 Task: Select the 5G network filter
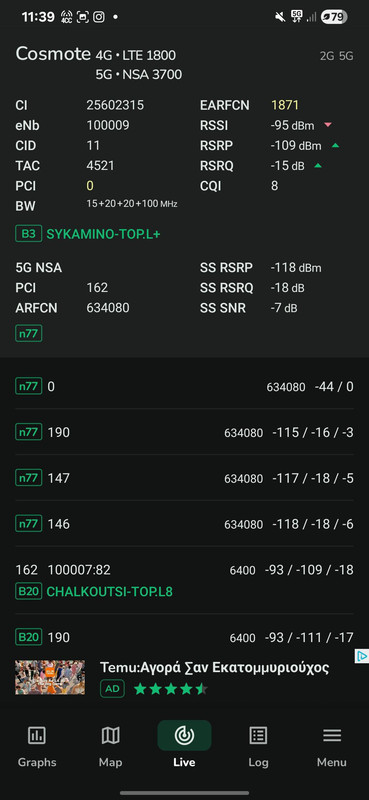[346, 56]
